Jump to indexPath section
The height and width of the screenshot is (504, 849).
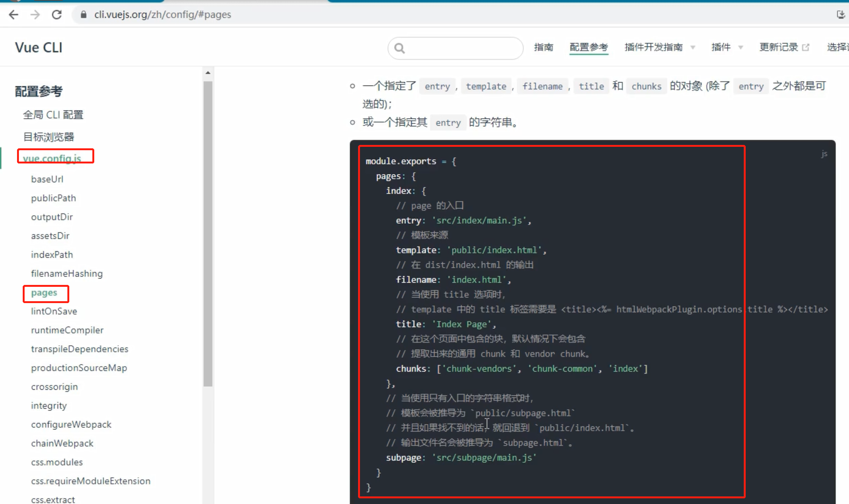[x=52, y=255]
